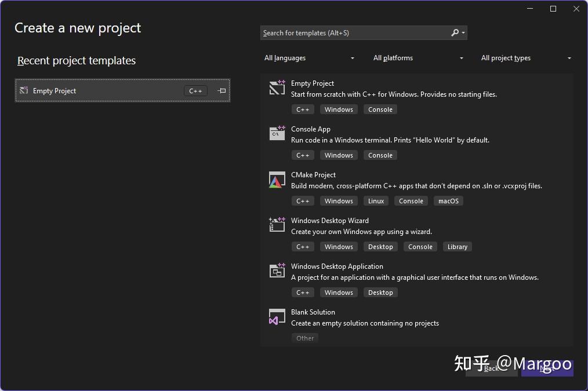Click Console tag under CMake Project
The image size is (588, 391).
[411, 201]
